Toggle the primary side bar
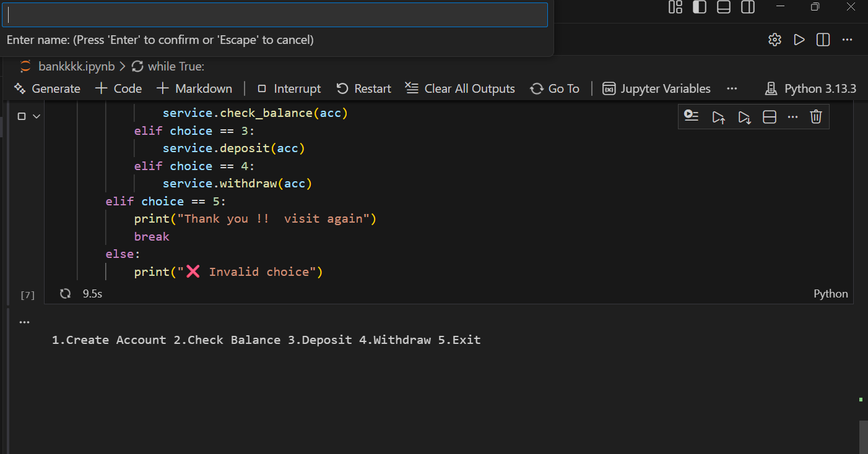 (x=700, y=7)
